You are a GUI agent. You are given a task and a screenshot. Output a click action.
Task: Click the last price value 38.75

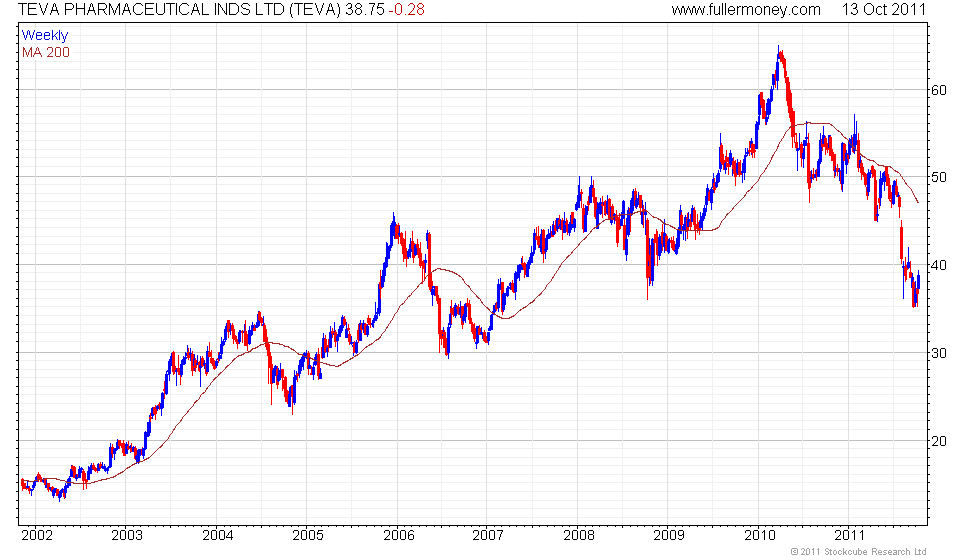[364, 9]
